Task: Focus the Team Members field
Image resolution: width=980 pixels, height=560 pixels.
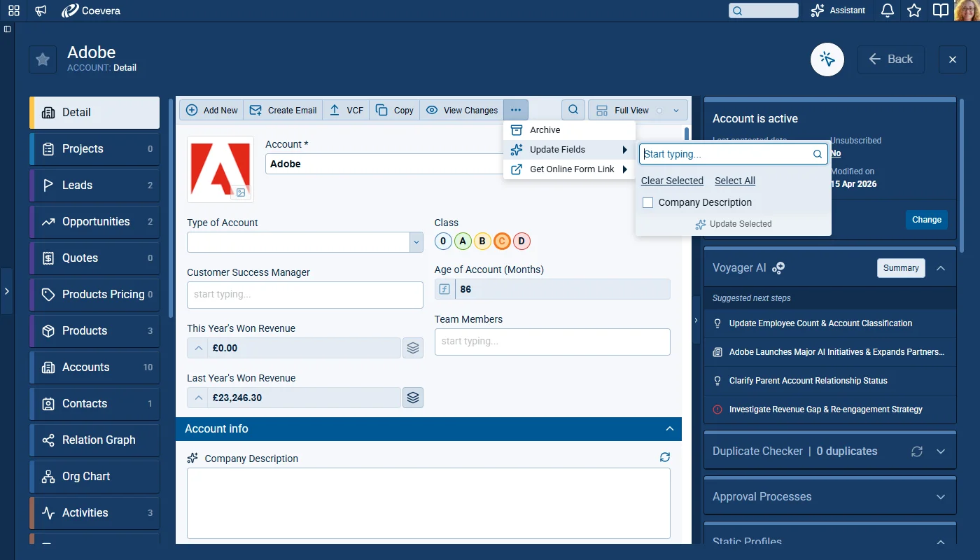Action: click(552, 342)
